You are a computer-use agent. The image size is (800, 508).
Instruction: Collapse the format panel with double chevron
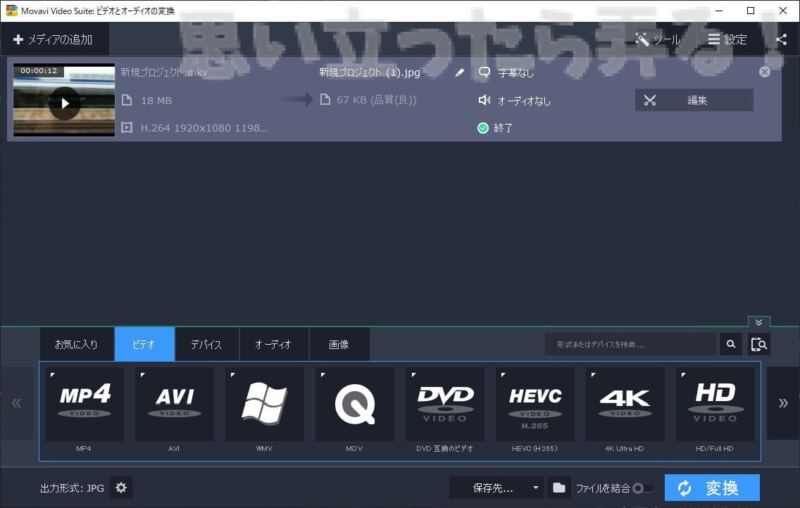[x=759, y=322]
